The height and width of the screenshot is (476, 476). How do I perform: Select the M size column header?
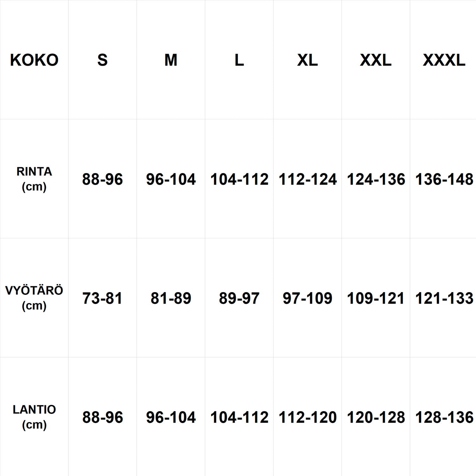[171, 60]
